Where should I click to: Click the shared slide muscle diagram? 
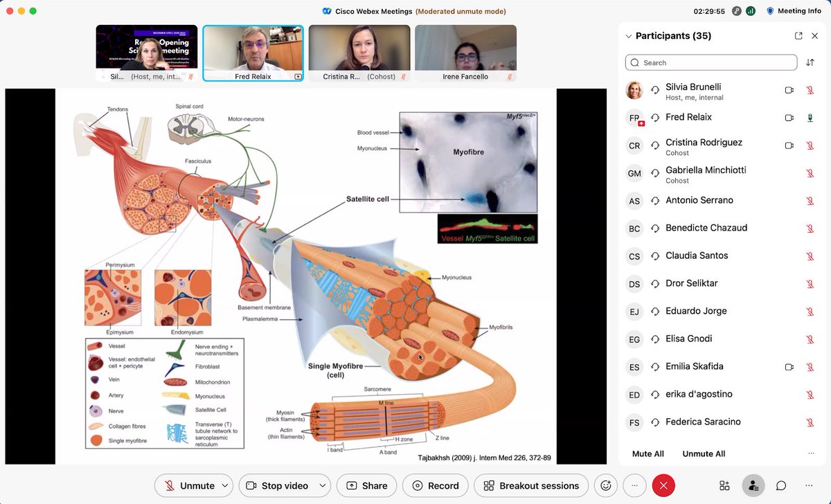pos(305,276)
